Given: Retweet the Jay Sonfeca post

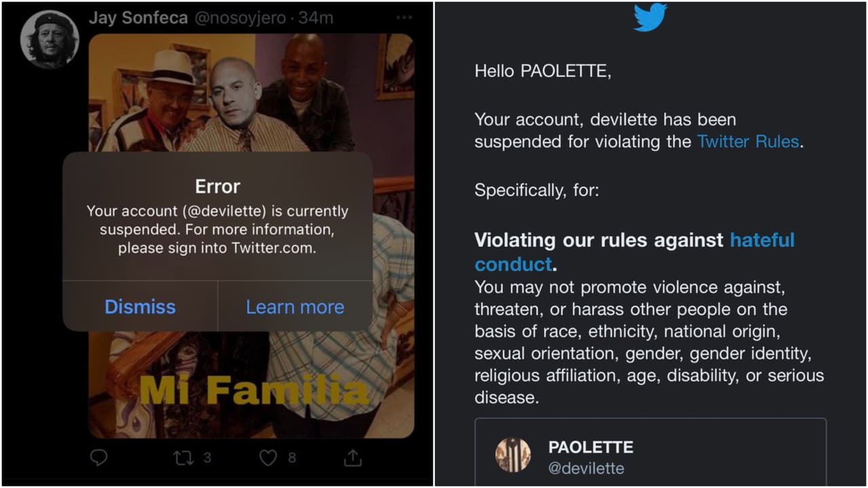Looking at the screenshot, I should 184,459.
